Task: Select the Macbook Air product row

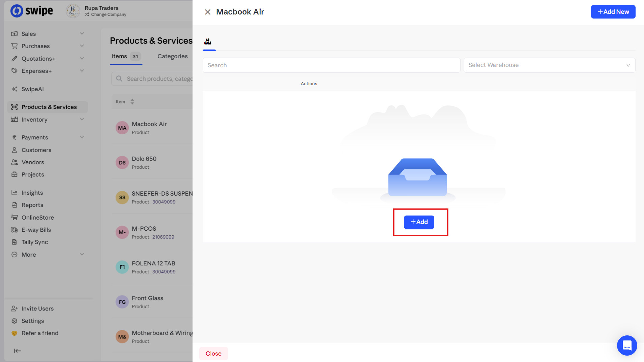Action: coord(152,128)
